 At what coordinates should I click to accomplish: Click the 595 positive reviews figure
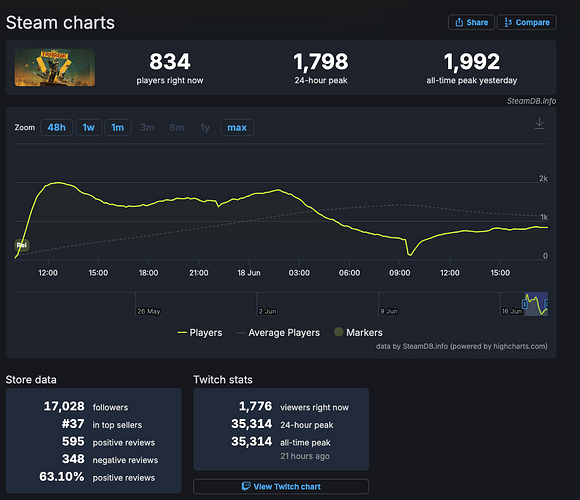[x=73, y=441]
